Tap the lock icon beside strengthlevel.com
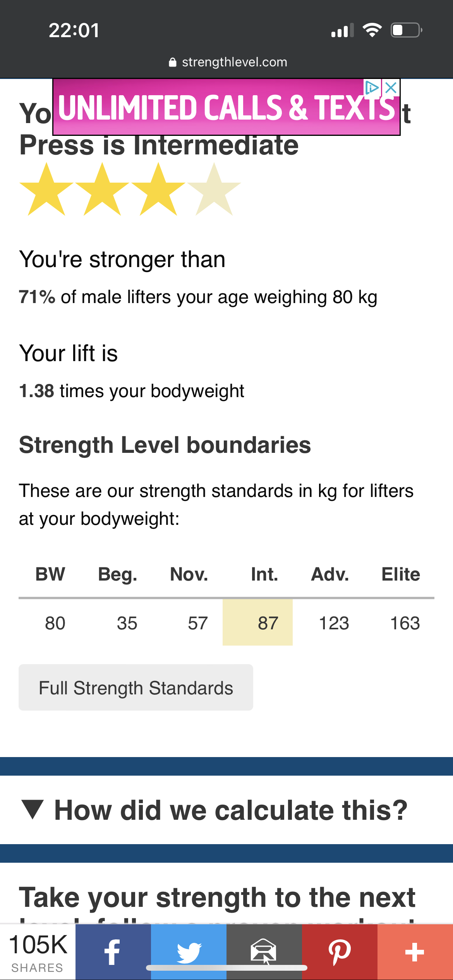The height and width of the screenshot is (980, 453). [x=173, y=62]
